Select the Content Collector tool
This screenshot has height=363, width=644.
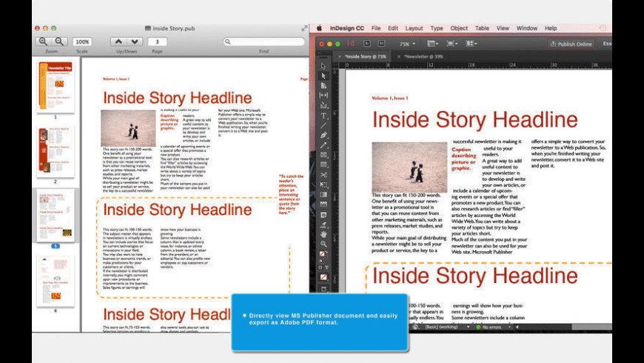pyautogui.click(x=323, y=105)
